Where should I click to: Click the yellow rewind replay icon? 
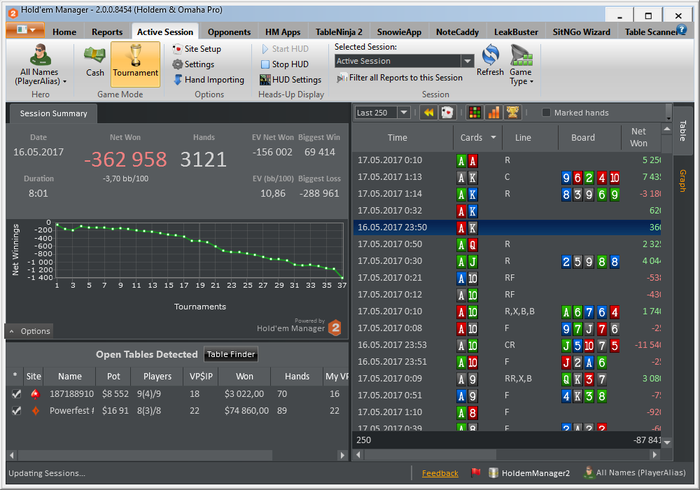(x=428, y=112)
